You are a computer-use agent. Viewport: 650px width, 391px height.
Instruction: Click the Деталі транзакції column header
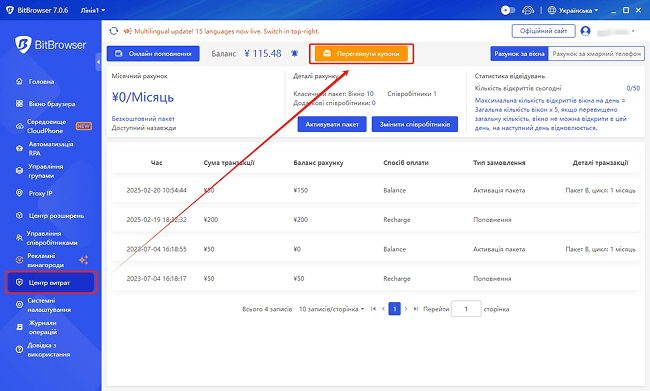point(600,163)
